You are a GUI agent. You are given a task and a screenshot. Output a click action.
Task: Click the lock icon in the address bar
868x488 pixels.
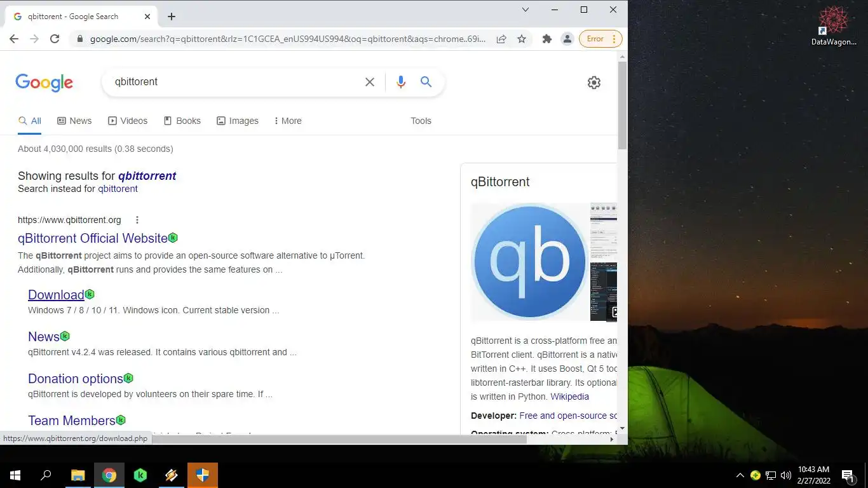click(x=79, y=39)
